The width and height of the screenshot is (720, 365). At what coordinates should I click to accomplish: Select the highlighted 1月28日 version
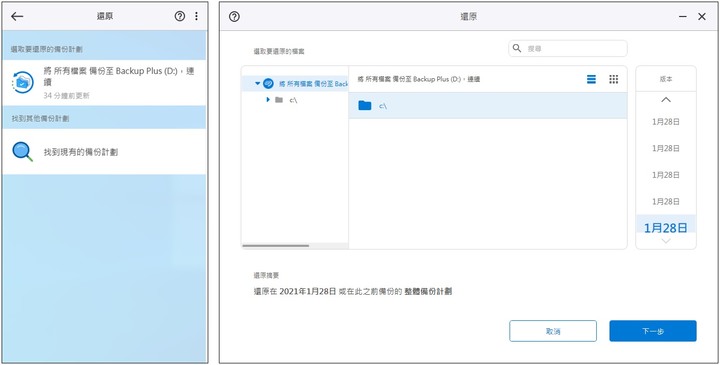tap(666, 227)
